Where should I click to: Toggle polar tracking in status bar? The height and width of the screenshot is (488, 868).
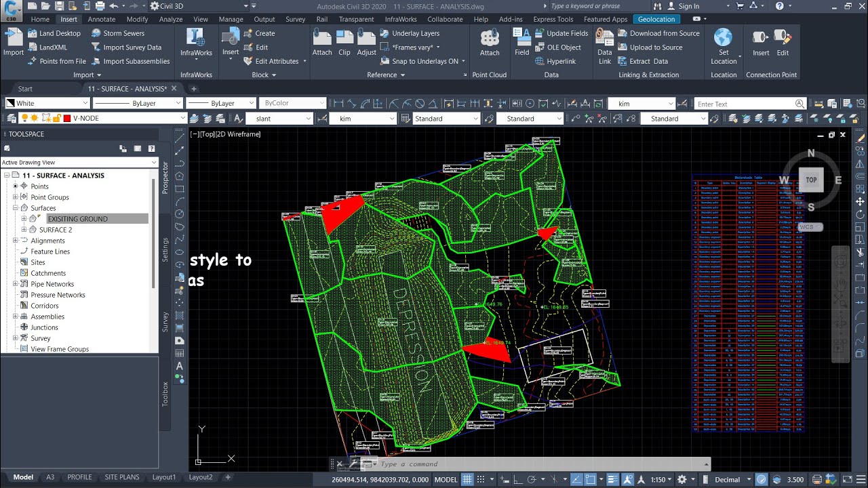click(532, 479)
